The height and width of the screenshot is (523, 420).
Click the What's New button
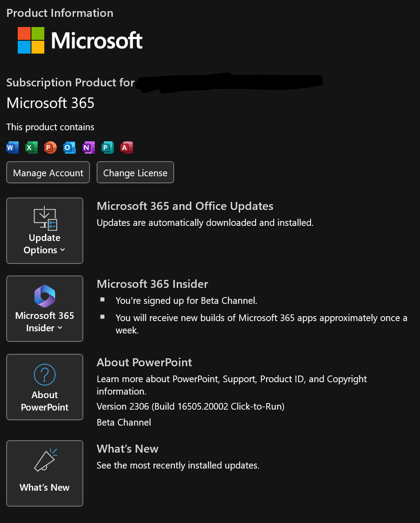[45, 473]
